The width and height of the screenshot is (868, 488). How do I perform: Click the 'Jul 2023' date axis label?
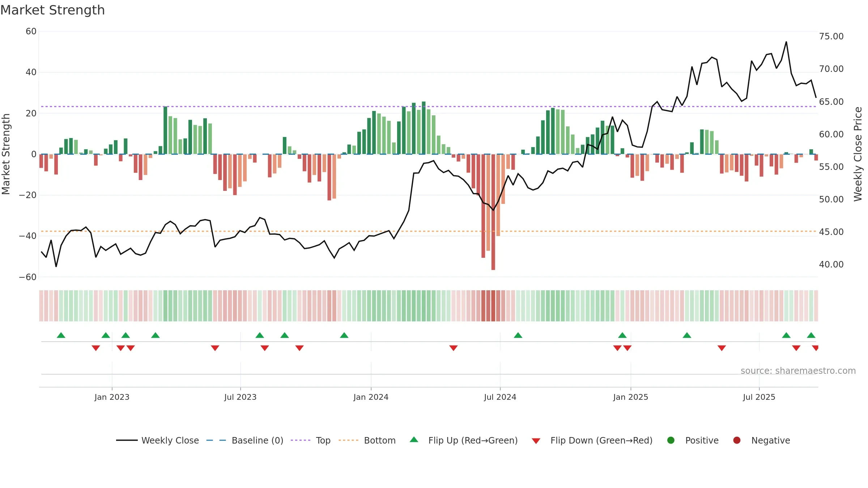[x=241, y=397]
